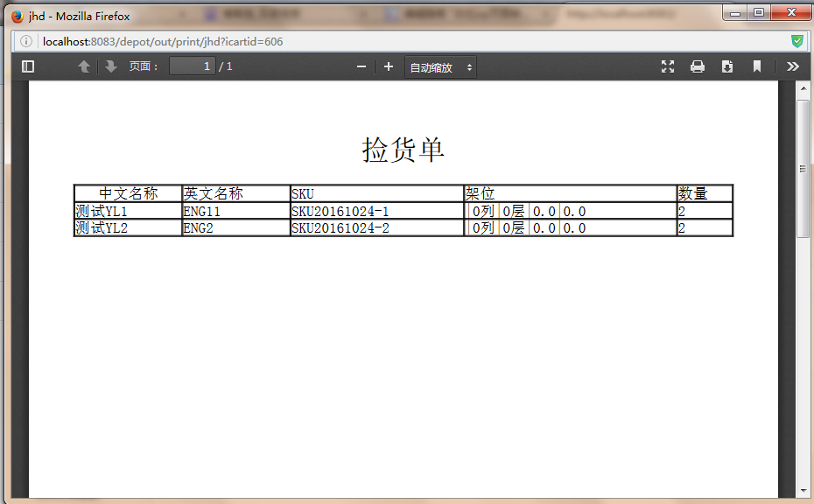The width and height of the screenshot is (814, 504).
Task: Click the vertical scrollbar track below the thumb
Action: (804, 350)
